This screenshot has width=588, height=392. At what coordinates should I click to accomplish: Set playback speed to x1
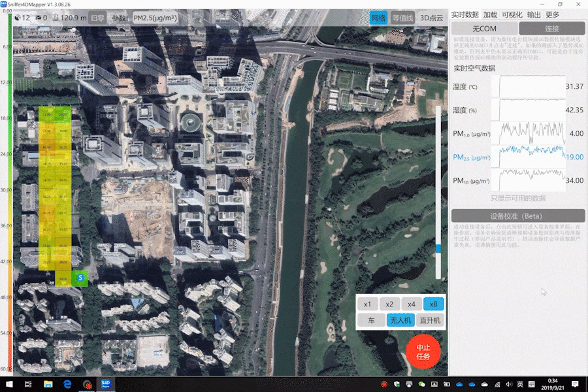[367, 304]
